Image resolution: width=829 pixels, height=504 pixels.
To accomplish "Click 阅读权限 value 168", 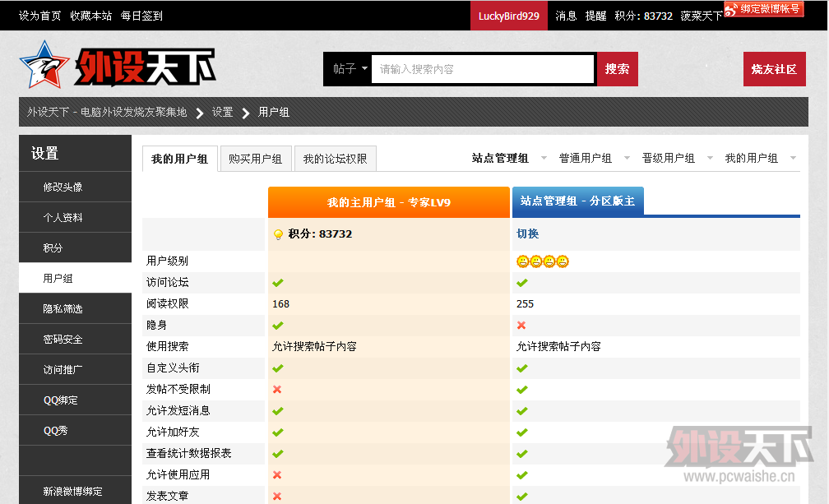I will click(280, 303).
